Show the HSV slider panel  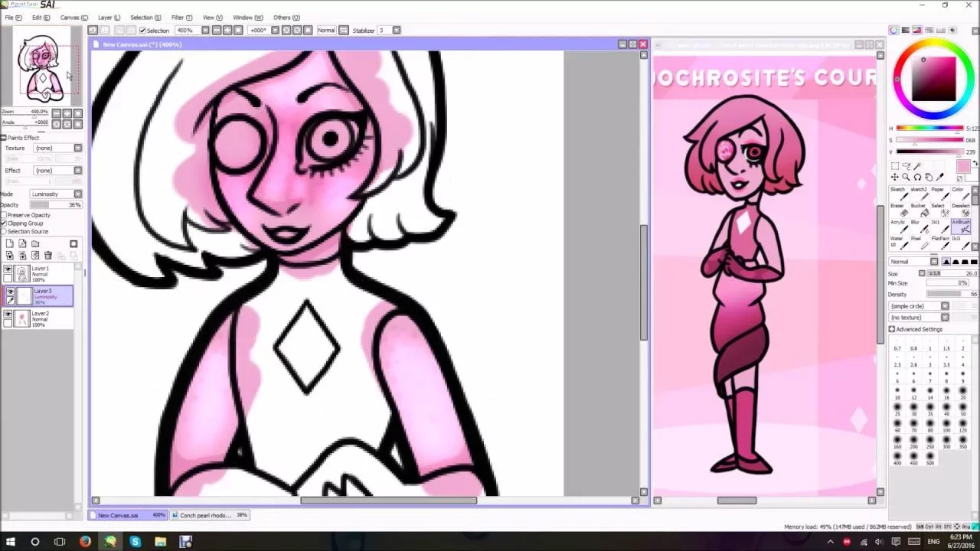pos(917,30)
